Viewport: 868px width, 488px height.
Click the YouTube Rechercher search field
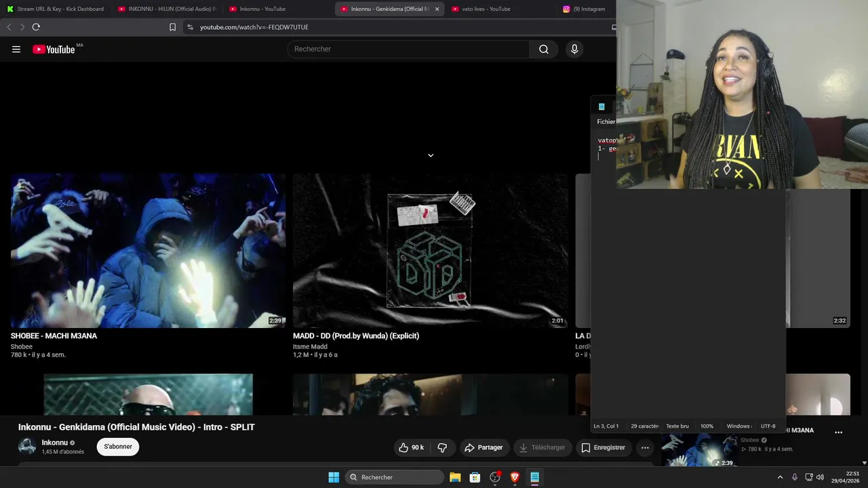(409, 49)
